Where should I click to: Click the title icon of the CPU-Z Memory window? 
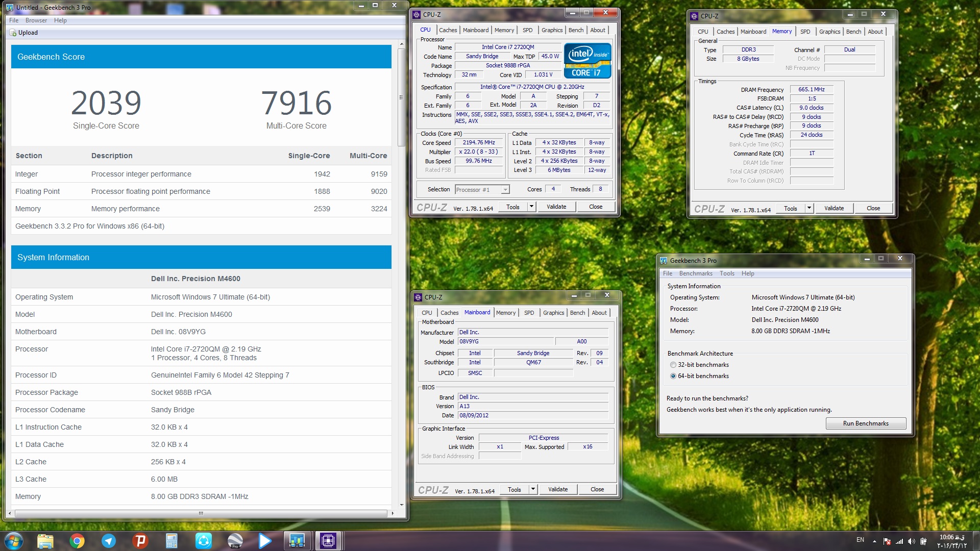pyautogui.click(x=694, y=16)
